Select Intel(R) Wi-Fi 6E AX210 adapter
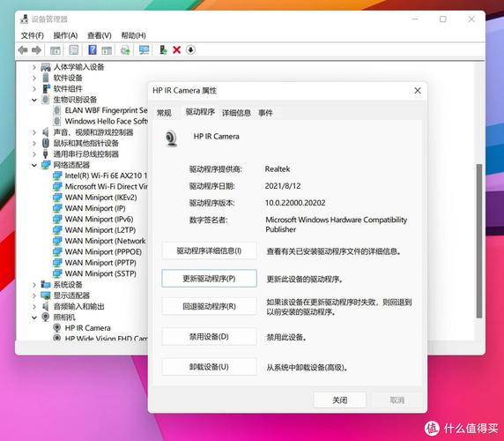Image resolution: width=504 pixels, height=441 pixels. point(106,176)
